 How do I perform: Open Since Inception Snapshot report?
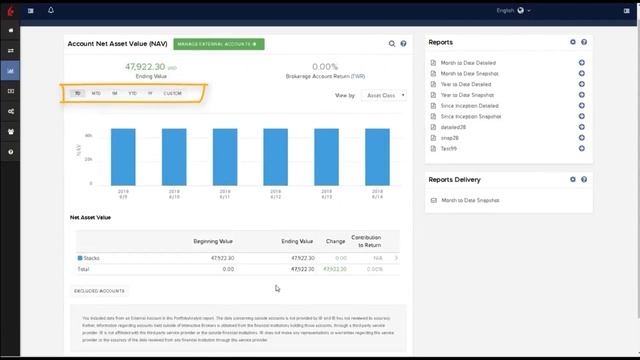pos(471,116)
